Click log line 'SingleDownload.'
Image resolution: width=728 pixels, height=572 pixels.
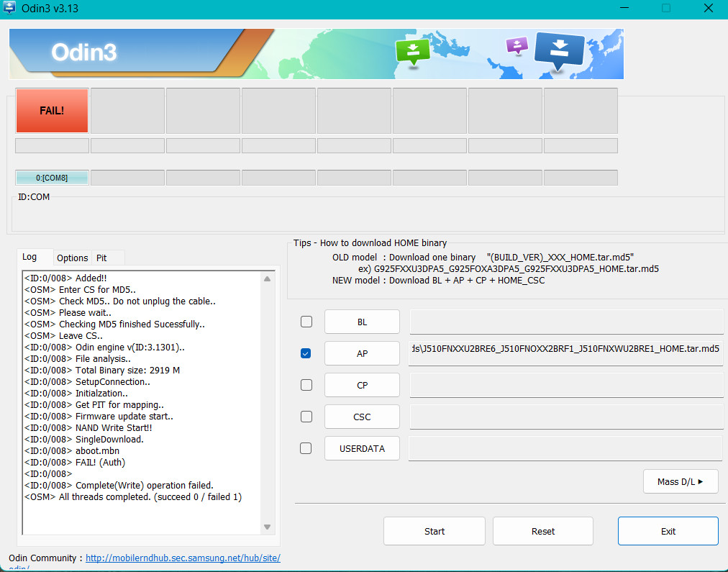click(x=84, y=439)
